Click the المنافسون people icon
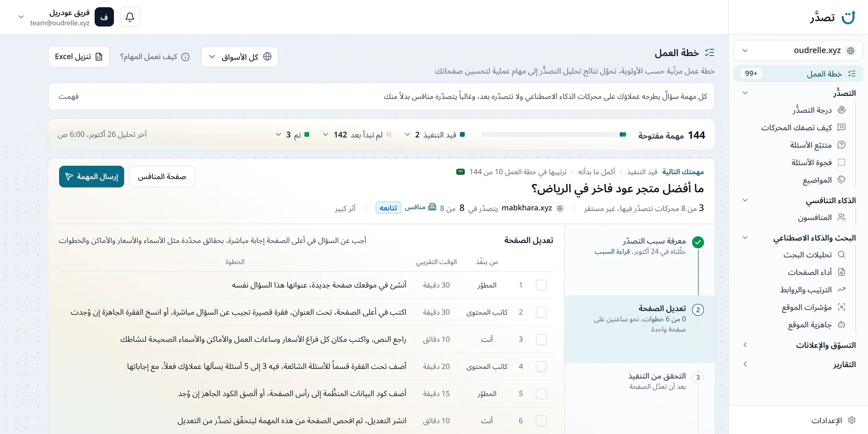 (x=841, y=217)
